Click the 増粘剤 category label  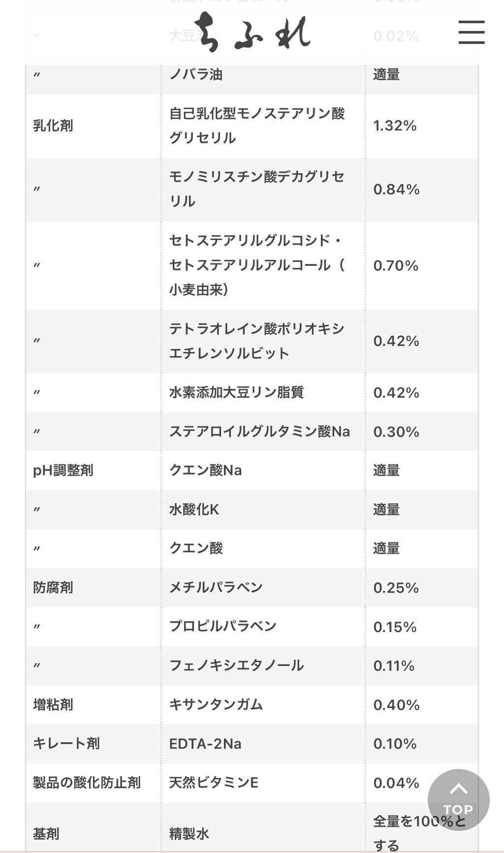click(x=53, y=705)
